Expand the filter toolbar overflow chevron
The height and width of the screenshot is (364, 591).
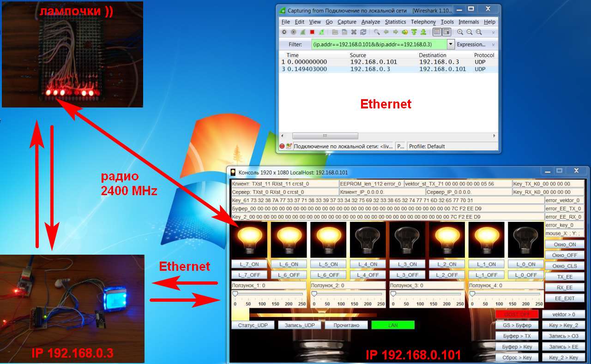[x=494, y=44]
